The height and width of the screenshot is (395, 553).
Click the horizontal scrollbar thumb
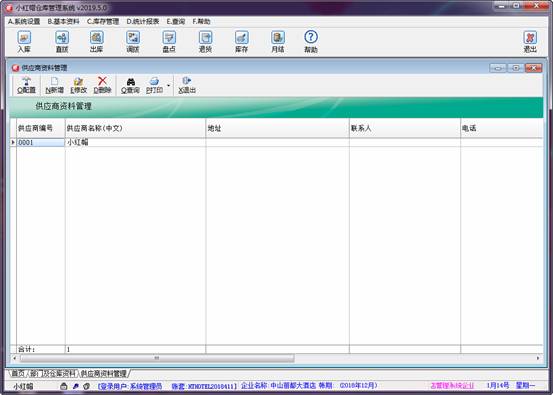157,358
